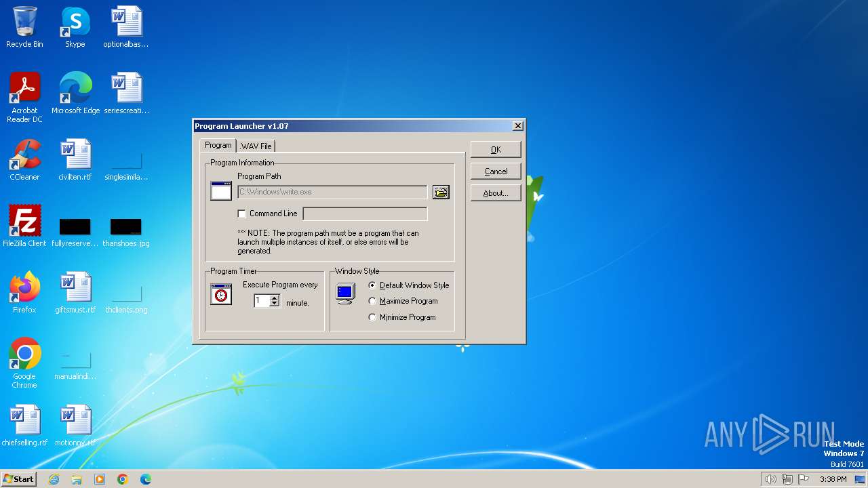Open CCleaner desktop shortcut
Image resolution: width=868 pixels, height=488 pixels.
24,160
